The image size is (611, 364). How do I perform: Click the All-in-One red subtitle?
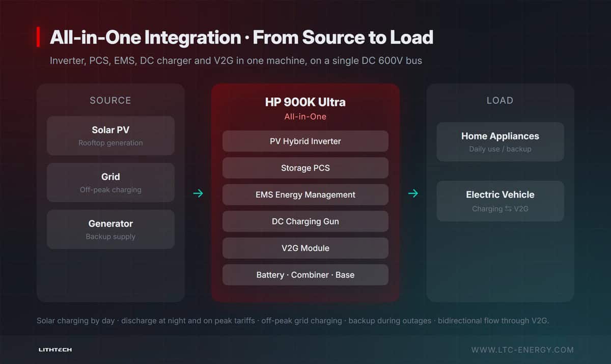pos(305,117)
